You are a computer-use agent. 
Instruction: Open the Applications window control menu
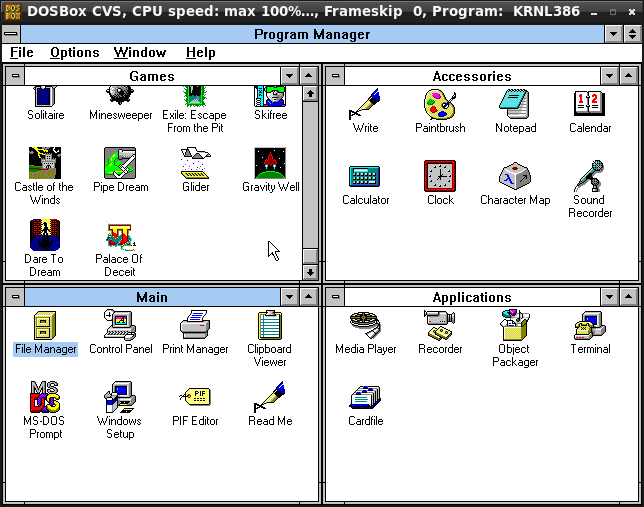click(x=336, y=297)
